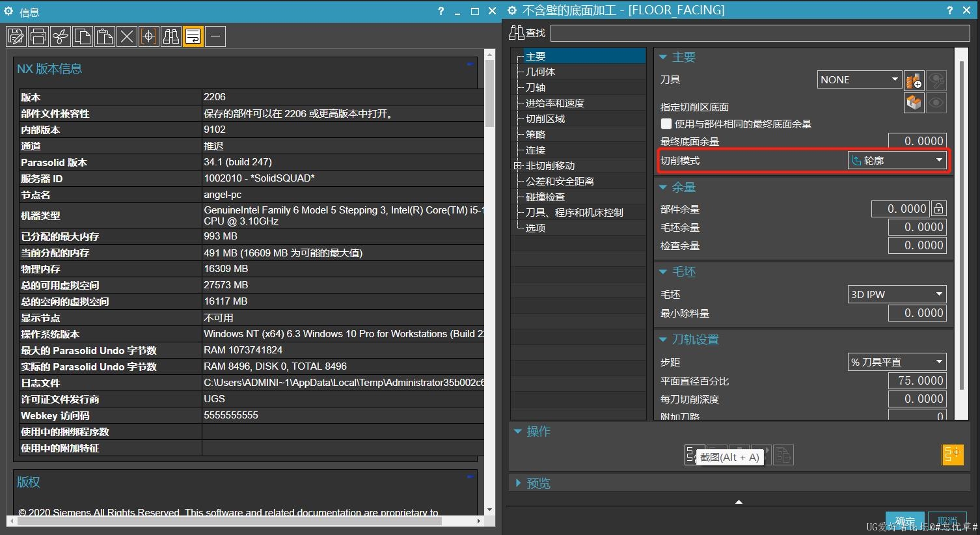Click the 最终底面余量 value field
This screenshot has height=535, width=980.
[917, 141]
